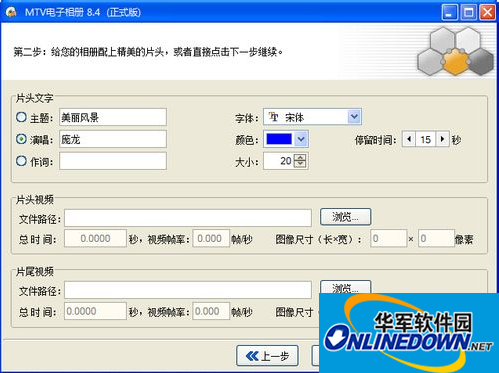
Task: Click the 演唱 text field containing 庞龙
Action: point(113,139)
